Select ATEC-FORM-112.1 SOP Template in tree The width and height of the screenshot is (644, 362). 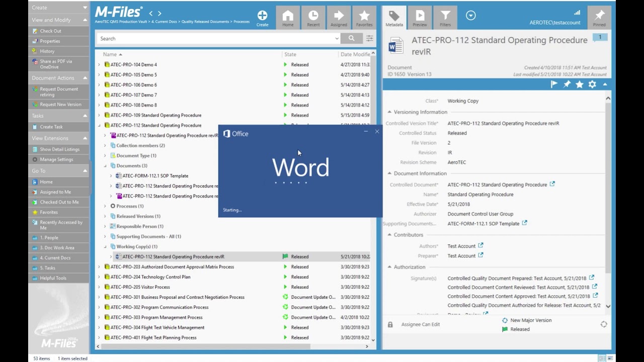[x=155, y=175]
